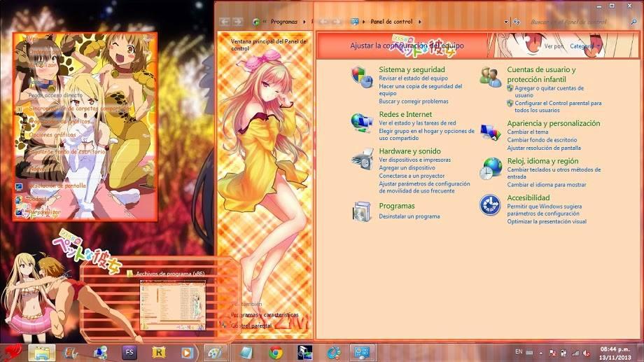Click Cambiar el idioma para mostrar link
The height and width of the screenshot is (362, 644).
(x=546, y=185)
